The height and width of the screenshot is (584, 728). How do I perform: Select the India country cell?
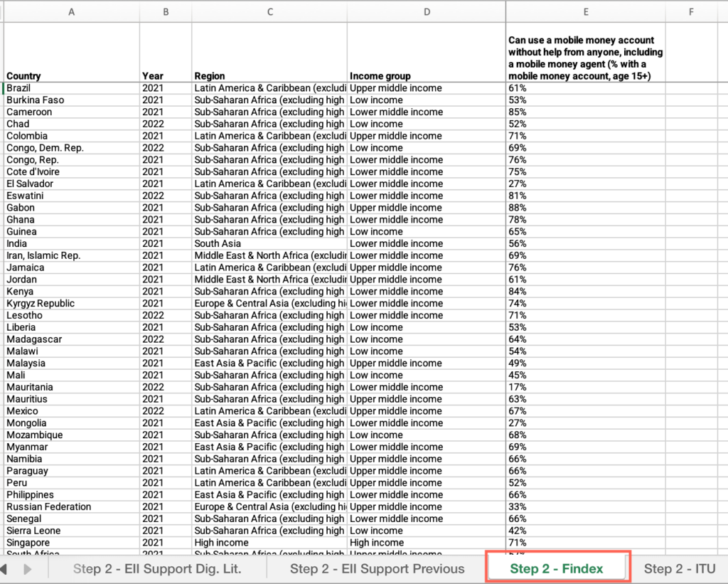[72, 243]
